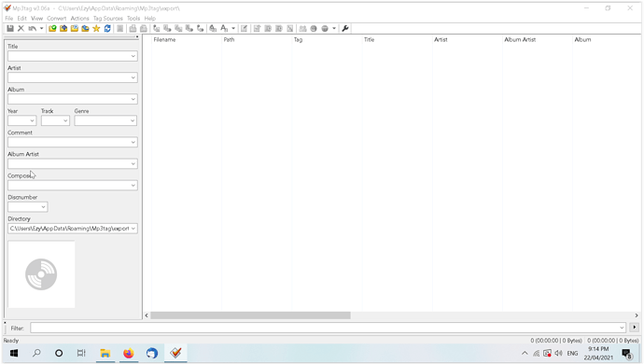
Task: Expand the Genre dropdown
Action: pyautogui.click(x=133, y=120)
